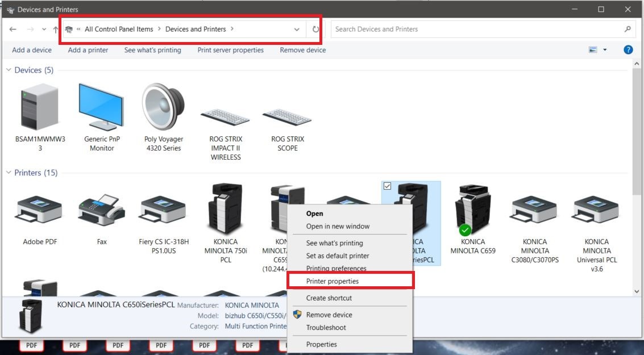Click Print server properties in the toolbar
This screenshot has height=355, width=644.
(230, 50)
